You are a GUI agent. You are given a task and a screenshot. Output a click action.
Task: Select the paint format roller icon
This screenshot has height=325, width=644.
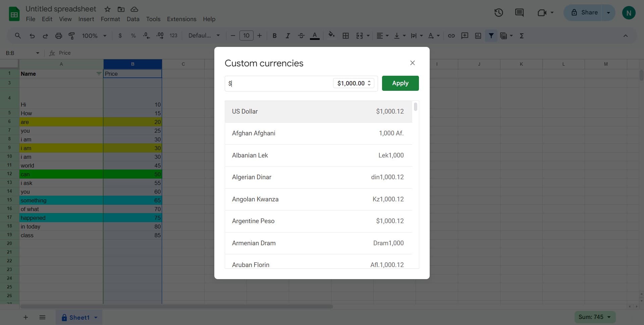[x=72, y=36]
